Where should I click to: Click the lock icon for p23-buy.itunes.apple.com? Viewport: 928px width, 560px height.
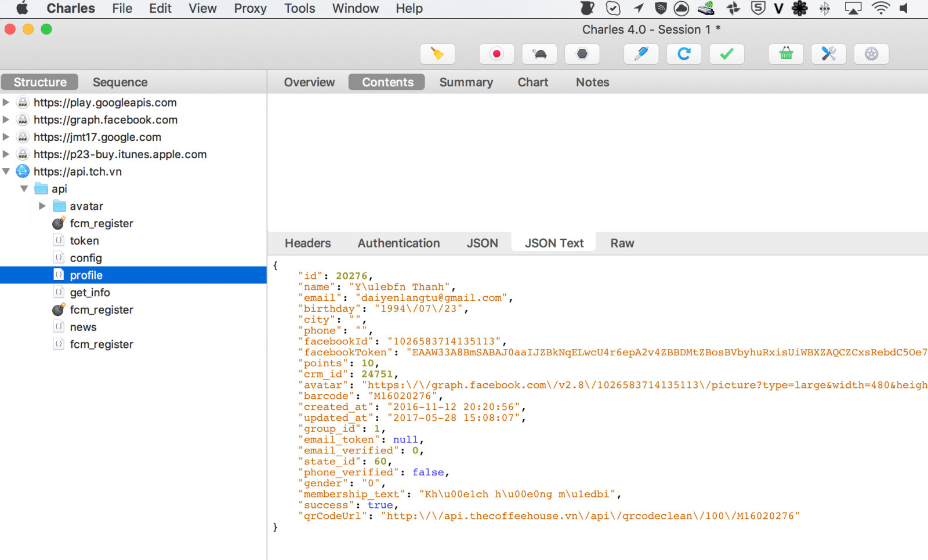coord(23,154)
